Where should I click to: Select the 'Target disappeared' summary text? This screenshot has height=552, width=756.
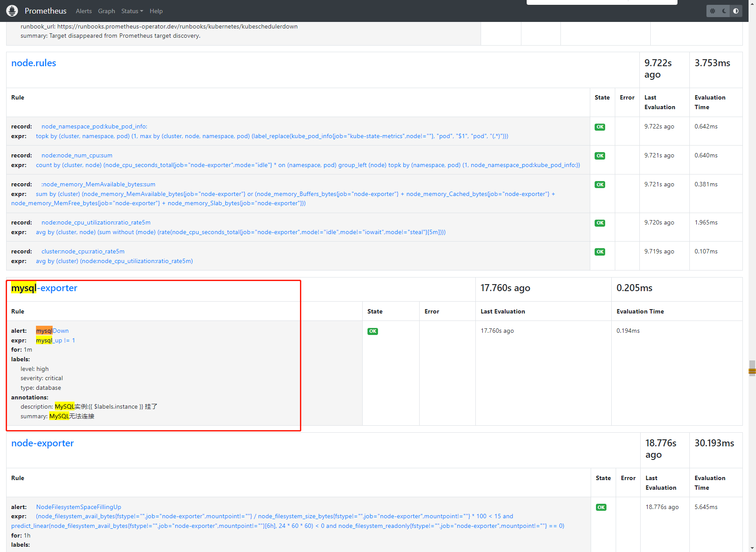[x=111, y=36]
